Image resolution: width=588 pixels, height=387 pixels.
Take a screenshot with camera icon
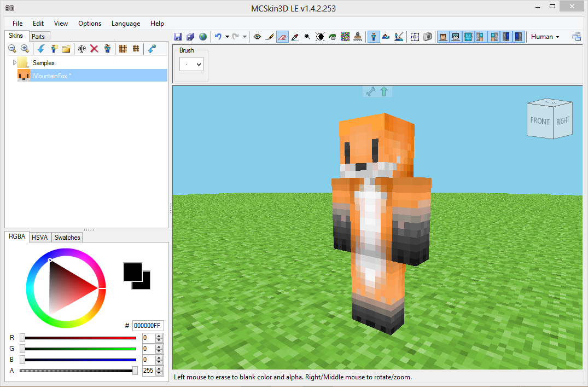(427, 37)
